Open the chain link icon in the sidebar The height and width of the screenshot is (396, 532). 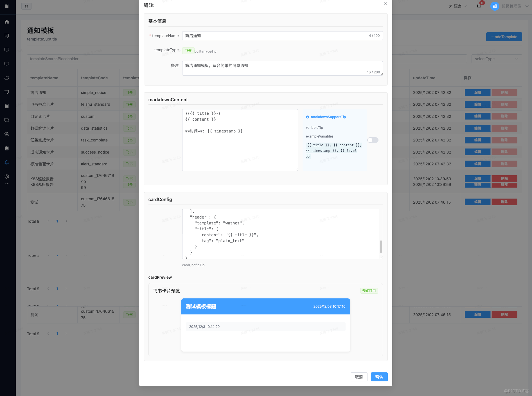point(7,134)
